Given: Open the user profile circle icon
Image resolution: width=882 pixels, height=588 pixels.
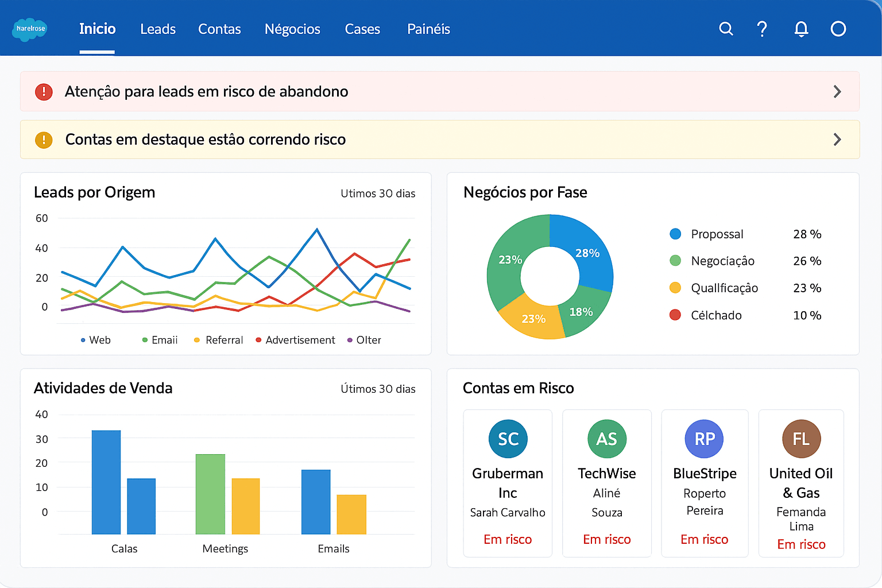Looking at the screenshot, I should point(838,29).
